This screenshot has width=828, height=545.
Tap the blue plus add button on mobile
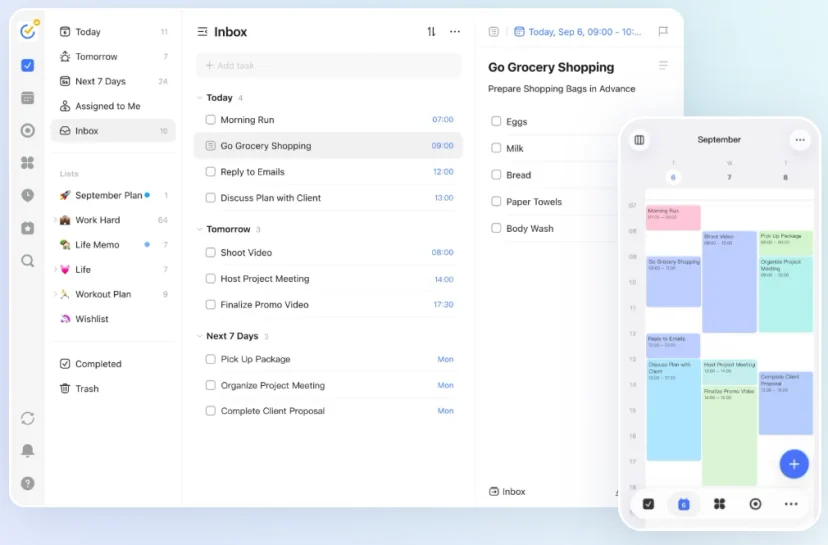pyautogui.click(x=794, y=464)
